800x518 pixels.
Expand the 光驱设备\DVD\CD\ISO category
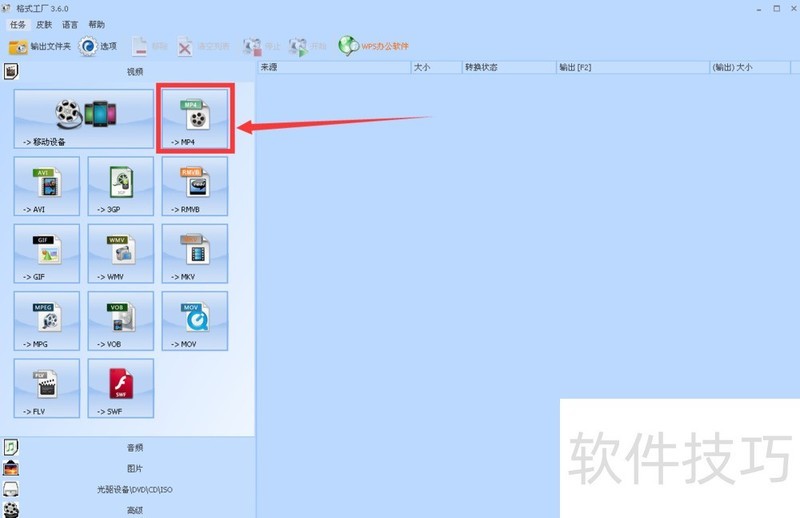(128, 489)
